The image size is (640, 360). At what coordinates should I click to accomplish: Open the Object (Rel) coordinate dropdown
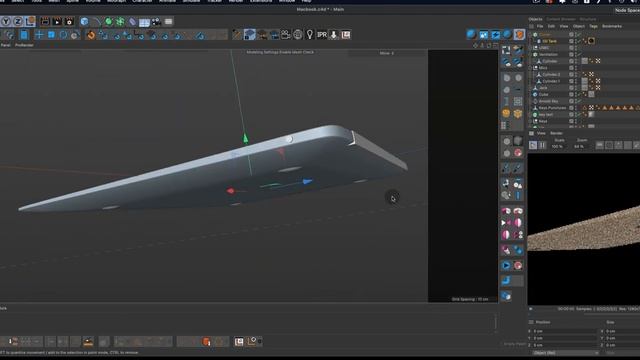pyautogui.click(x=566, y=353)
